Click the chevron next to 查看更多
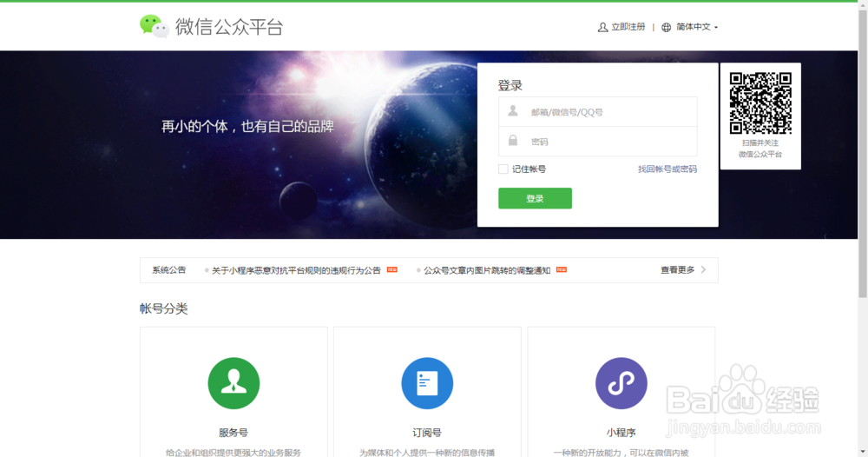 tap(704, 269)
